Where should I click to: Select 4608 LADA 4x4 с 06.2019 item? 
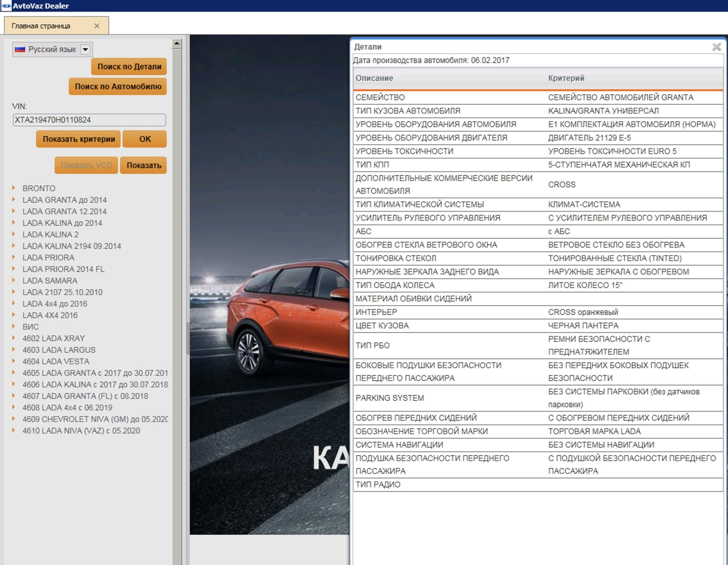[67, 408]
